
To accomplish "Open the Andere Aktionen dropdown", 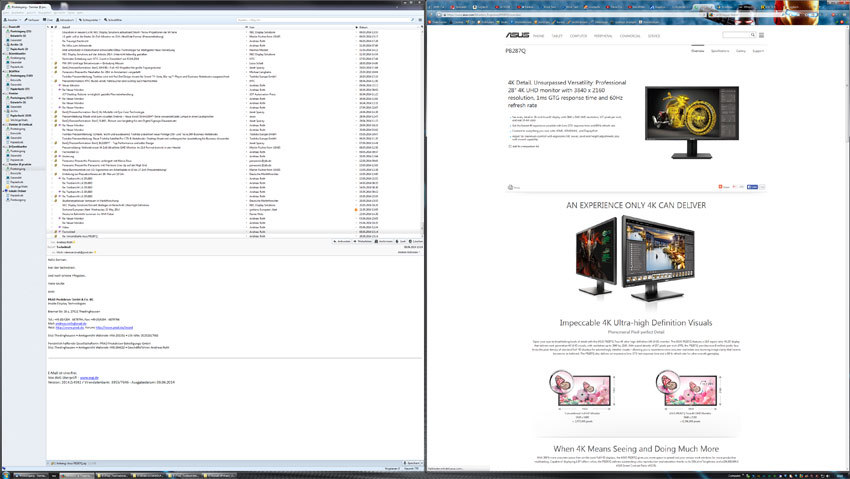I will [x=409, y=252].
